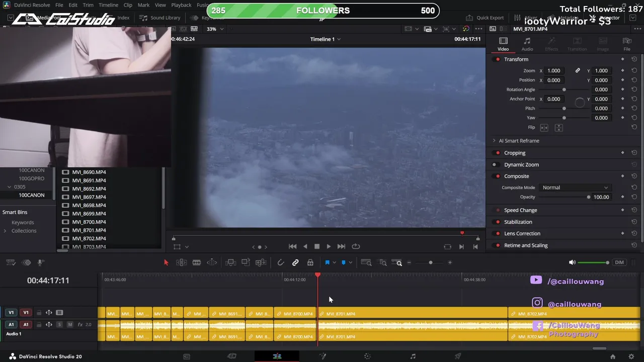Open the Media page icon
The height and width of the screenshot is (362, 644).
(187, 356)
